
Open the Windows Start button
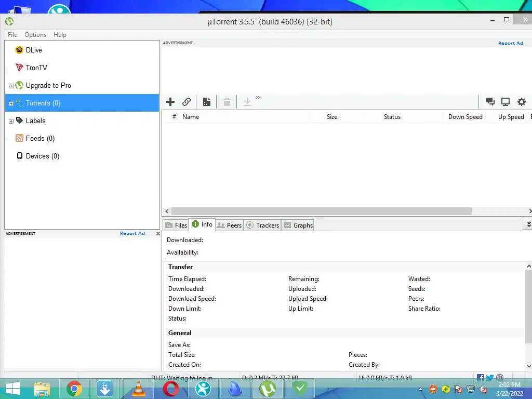coord(13,389)
